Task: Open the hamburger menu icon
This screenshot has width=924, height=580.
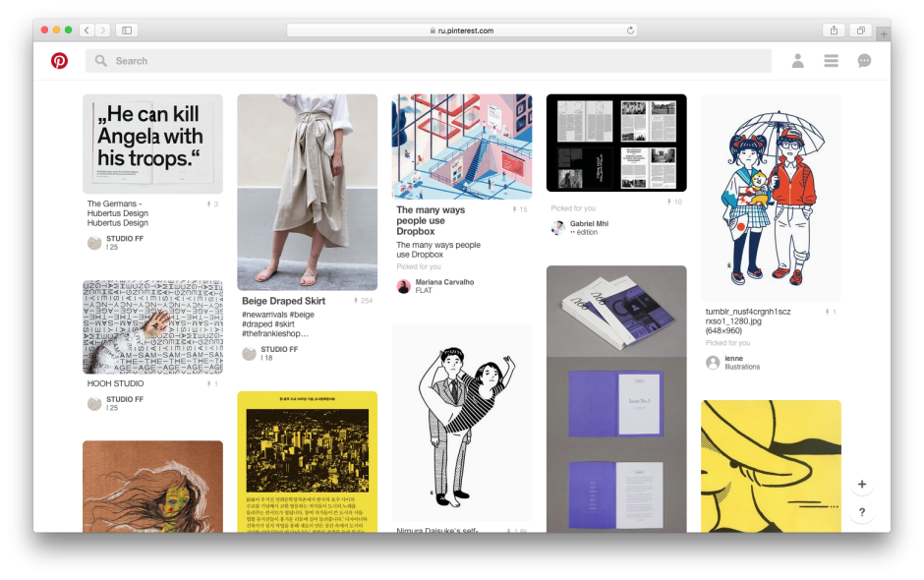Action: click(x=831, y=61)
